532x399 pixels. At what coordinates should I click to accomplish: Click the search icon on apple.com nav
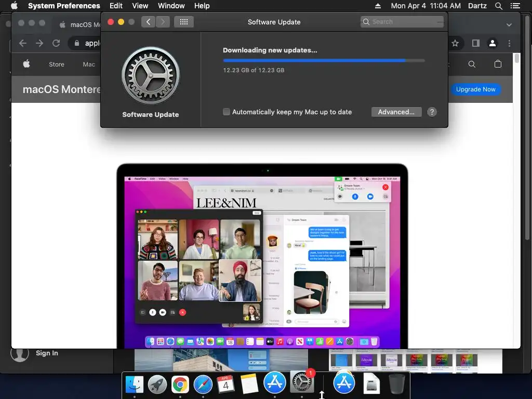[472, 64]
